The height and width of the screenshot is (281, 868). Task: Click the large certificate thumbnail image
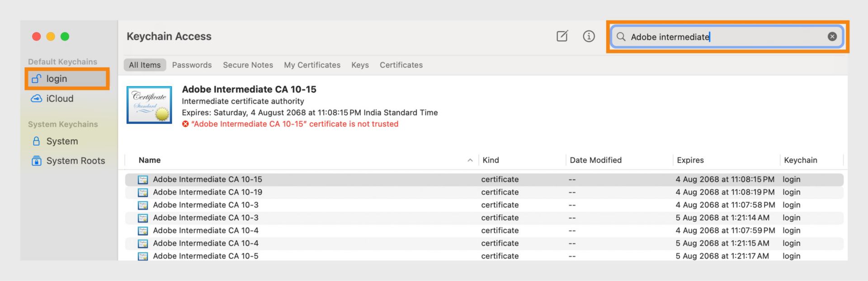[x=149, y=105]
